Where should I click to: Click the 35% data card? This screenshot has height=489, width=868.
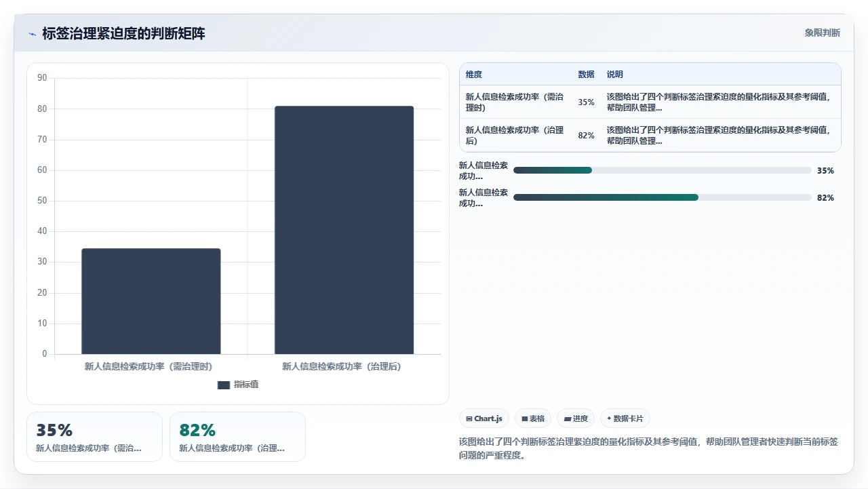coord(94,437)
